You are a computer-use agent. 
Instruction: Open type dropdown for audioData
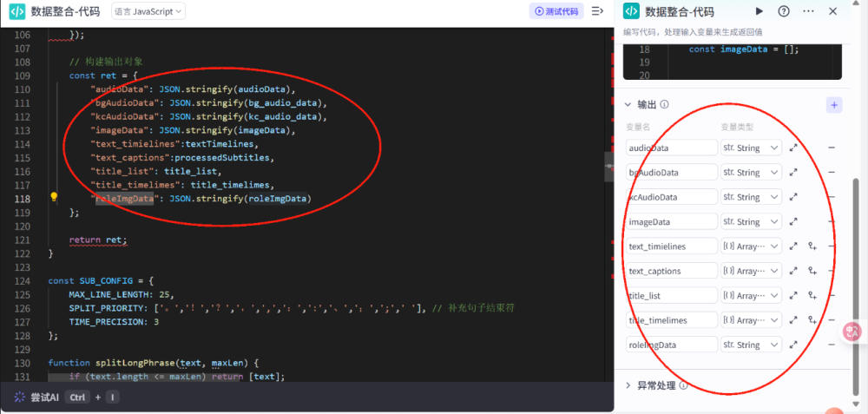[751, 148]
